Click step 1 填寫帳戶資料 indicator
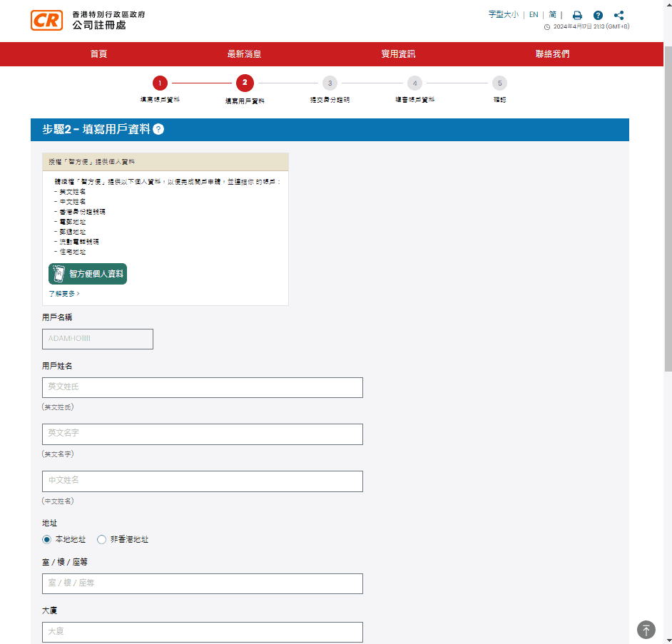The height and width of the screenshot is (644, 672). [x=158, y=83]
